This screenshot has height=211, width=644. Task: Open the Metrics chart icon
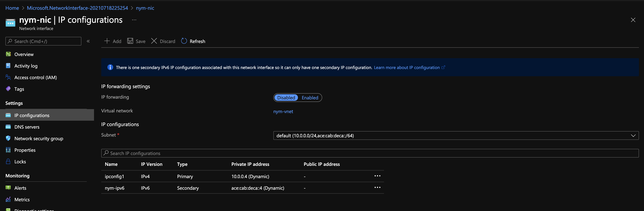(x=8, y=199)
